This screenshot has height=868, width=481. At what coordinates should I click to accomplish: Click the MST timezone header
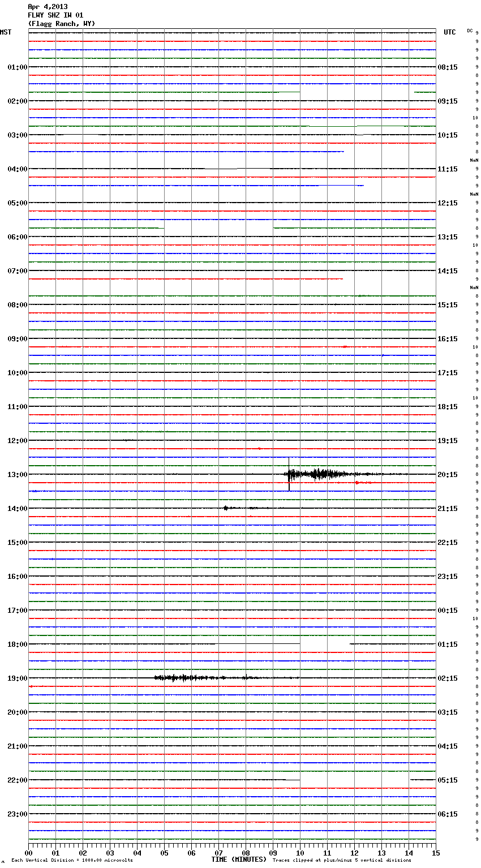point(6,32)
